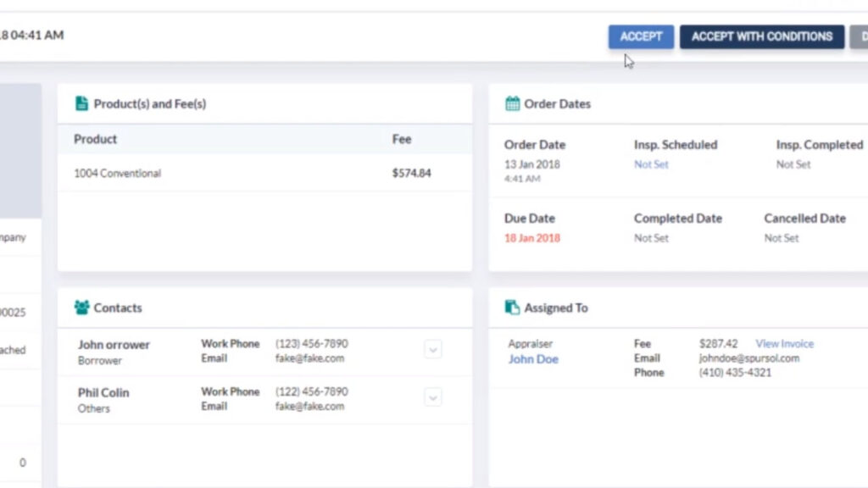Click Cancelled Date Not Set value
Viewport: 868px width, 488px height.
click(781, 238)
